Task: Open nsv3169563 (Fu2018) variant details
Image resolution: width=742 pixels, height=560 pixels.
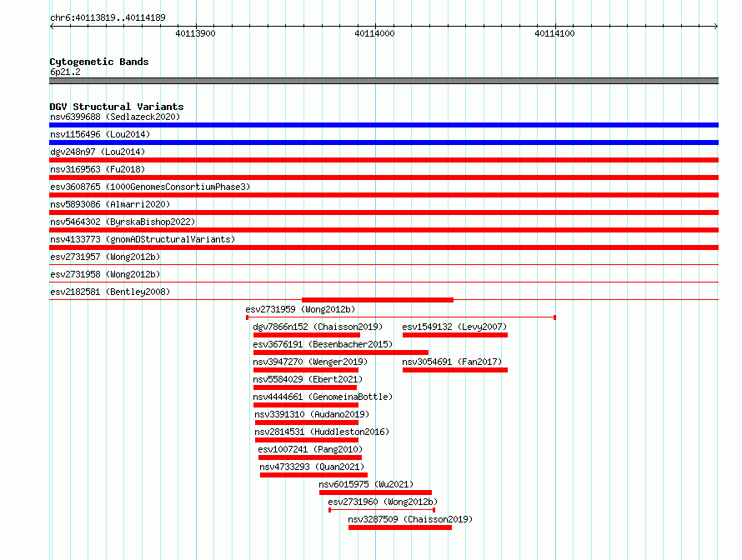Action: (98, 169)
